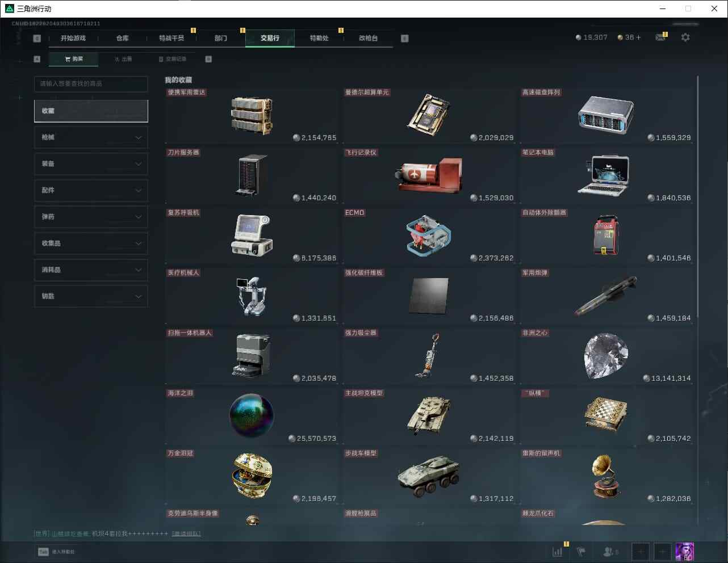Expand the 弹药 category
This screenshot has width=728, height=563.
coord(91,217)
